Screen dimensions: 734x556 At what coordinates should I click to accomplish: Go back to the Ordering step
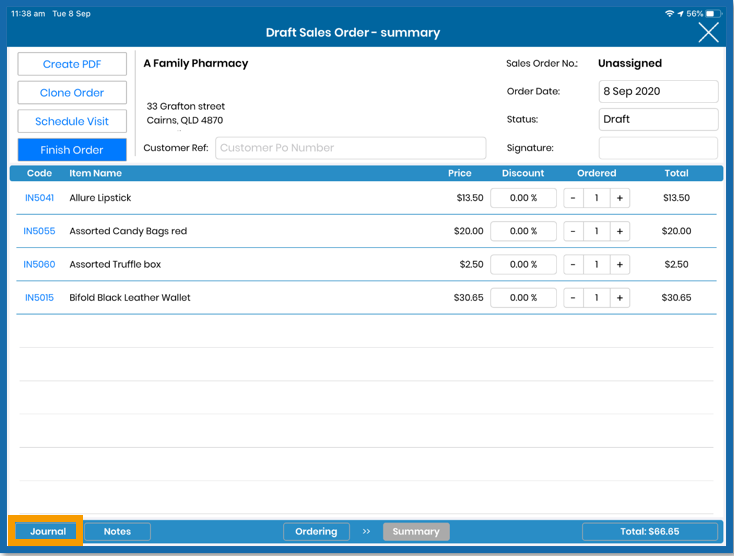point(316,531)
